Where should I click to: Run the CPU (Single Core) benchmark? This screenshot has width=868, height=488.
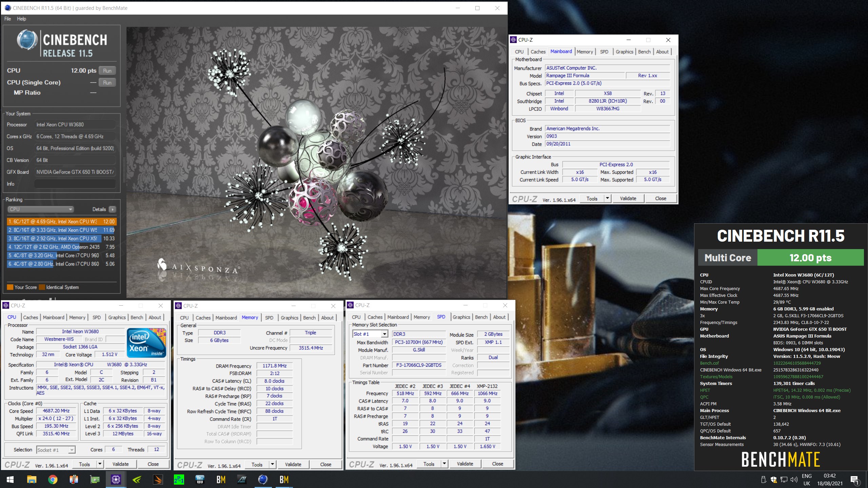click(107, 82)
